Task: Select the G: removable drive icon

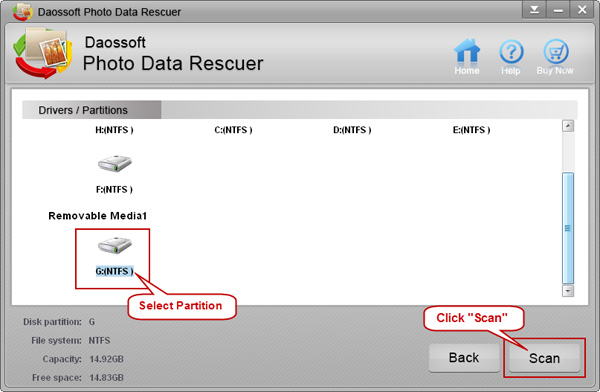Action: (114, 245)
